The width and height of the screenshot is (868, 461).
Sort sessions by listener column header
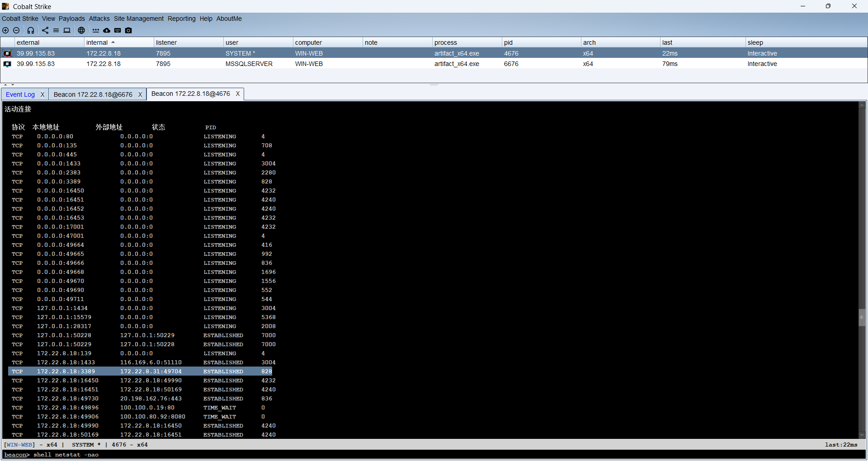point(189,42)
